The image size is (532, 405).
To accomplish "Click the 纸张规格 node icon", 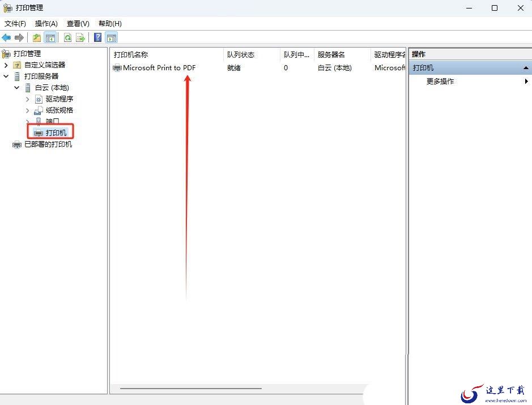I will (x=39, y=110).
